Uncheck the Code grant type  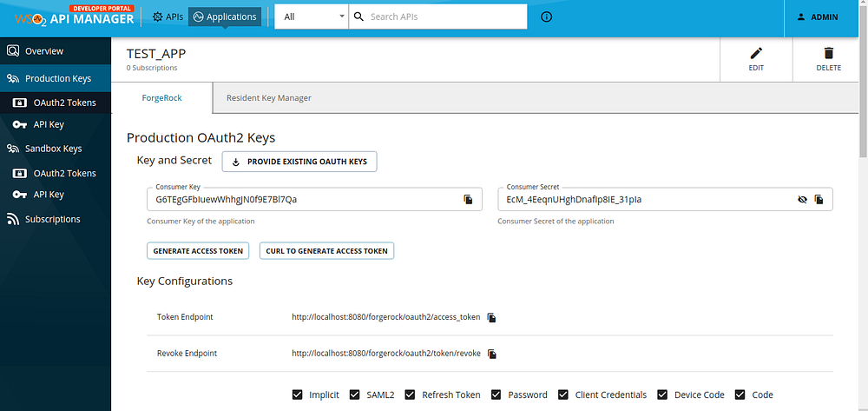point(740,395)
